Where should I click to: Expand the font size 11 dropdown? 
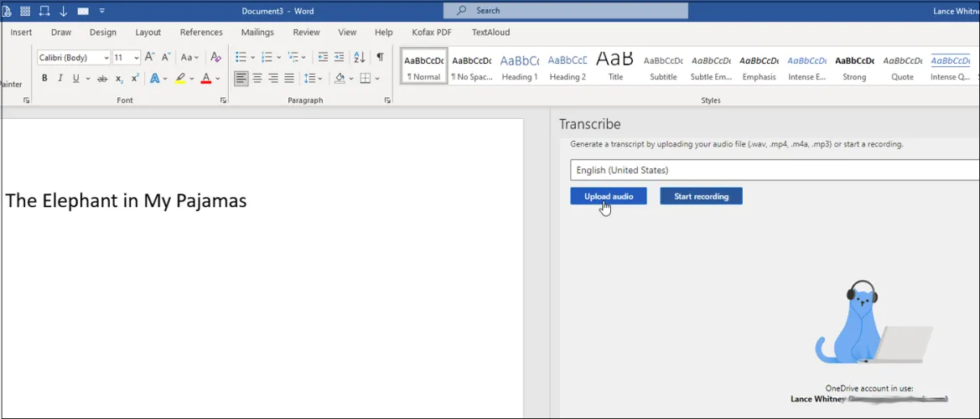pos(137,58)
